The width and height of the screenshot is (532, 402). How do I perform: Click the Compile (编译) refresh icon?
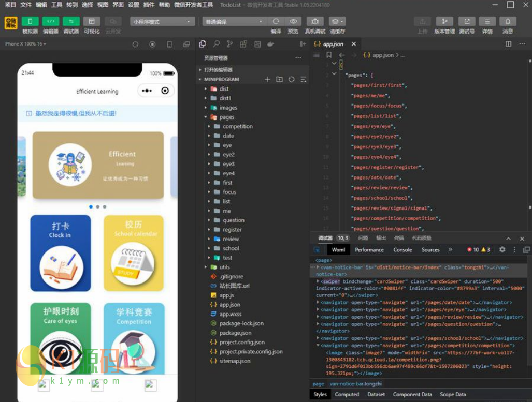point(276,21)
